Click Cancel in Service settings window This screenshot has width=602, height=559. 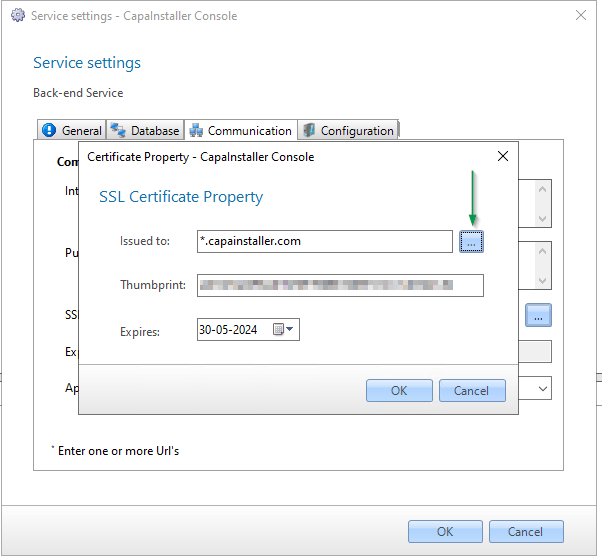click(526, 532)
